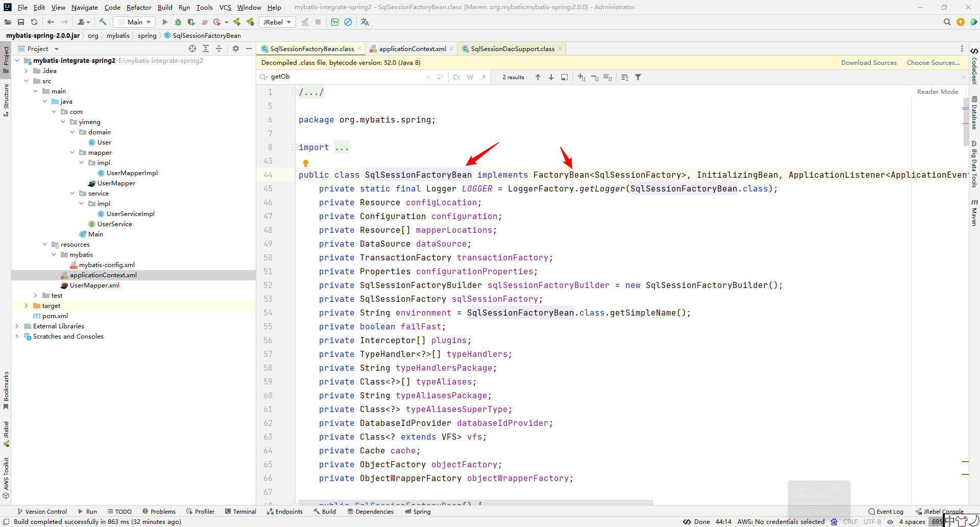
Task: Click the Save All icon
Action: pos(21,22)
